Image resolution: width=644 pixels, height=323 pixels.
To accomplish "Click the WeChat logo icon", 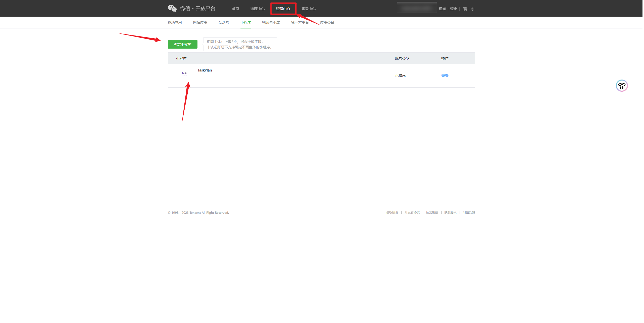I will click(172, 8).
